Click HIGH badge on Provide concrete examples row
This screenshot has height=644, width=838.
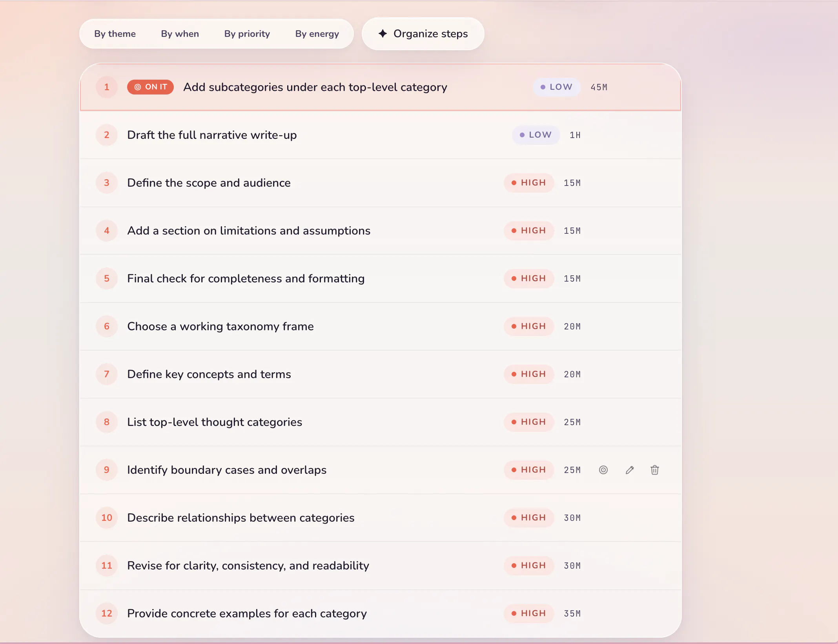(x=529, y=613)
